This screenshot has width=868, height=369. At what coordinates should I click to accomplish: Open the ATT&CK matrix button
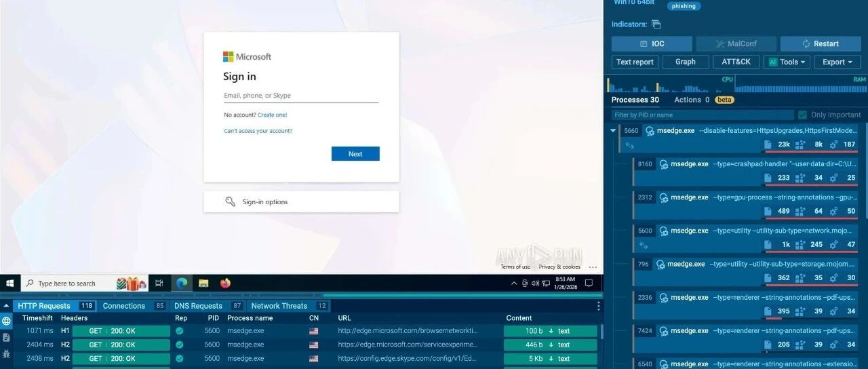(736, 62)
